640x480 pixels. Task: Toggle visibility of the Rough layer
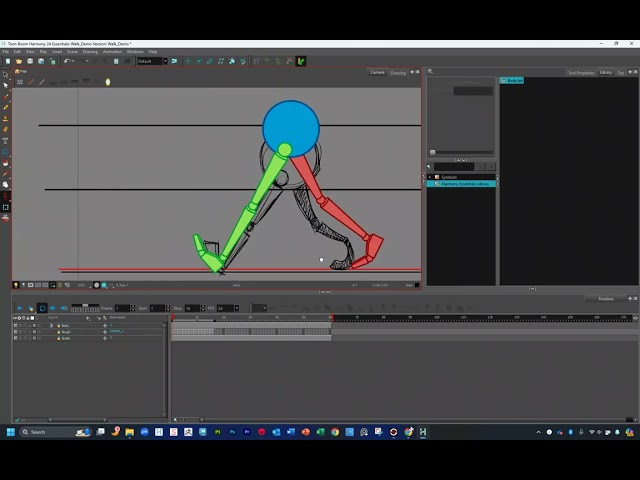16,332
